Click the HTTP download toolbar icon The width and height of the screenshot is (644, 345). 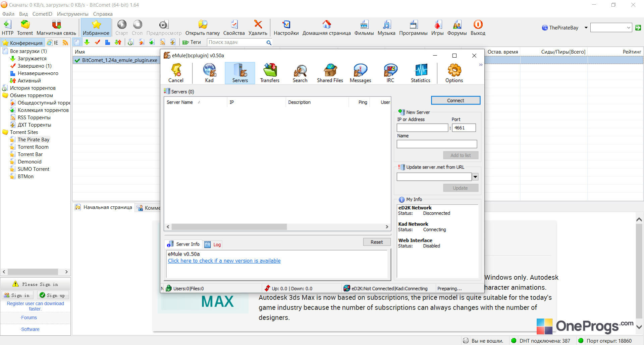click(7, 25)
